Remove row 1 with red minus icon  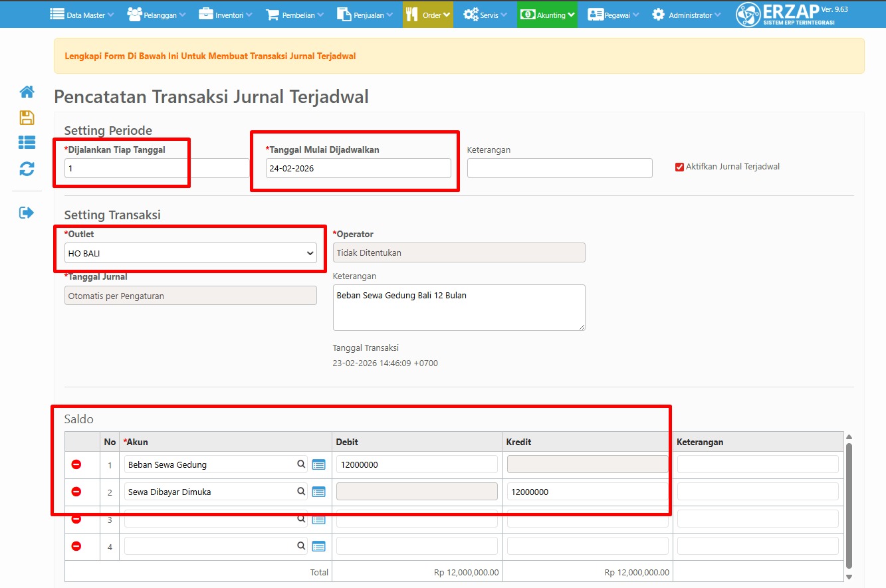pos(76,464)
